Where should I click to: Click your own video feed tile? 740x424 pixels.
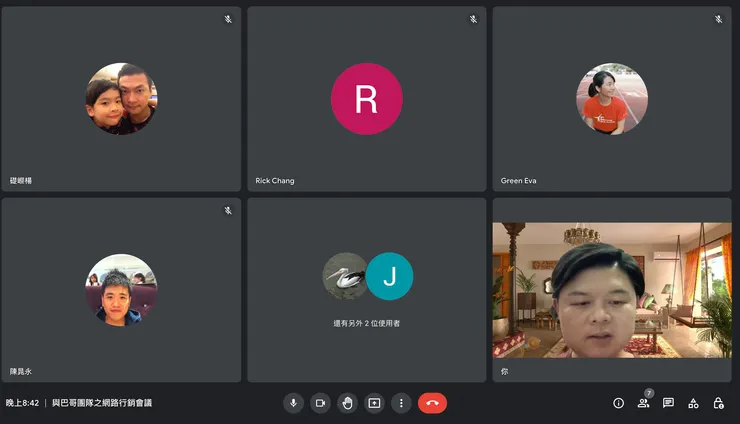(x=612, y=290)
